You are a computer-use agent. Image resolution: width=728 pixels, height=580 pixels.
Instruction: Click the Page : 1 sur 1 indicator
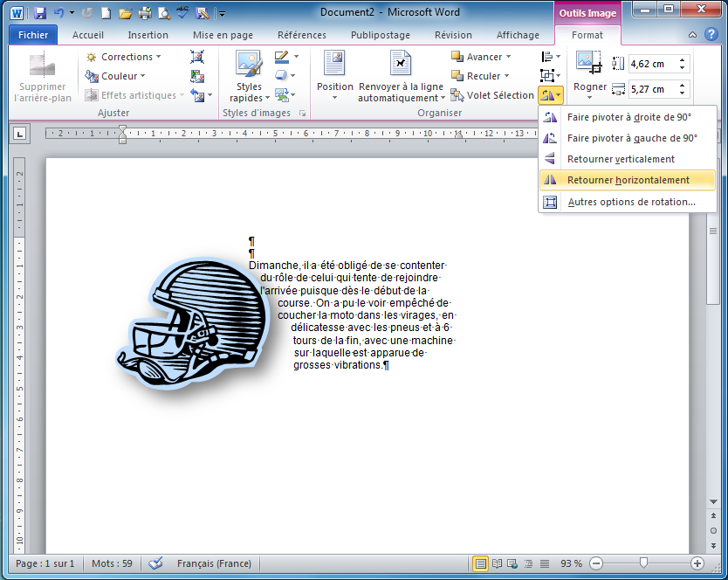point(45,563)
